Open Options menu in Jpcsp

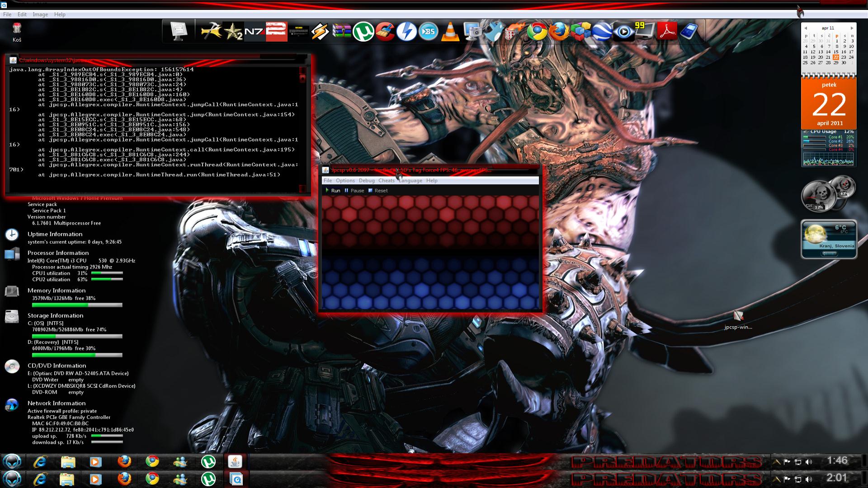pos(345,181)
